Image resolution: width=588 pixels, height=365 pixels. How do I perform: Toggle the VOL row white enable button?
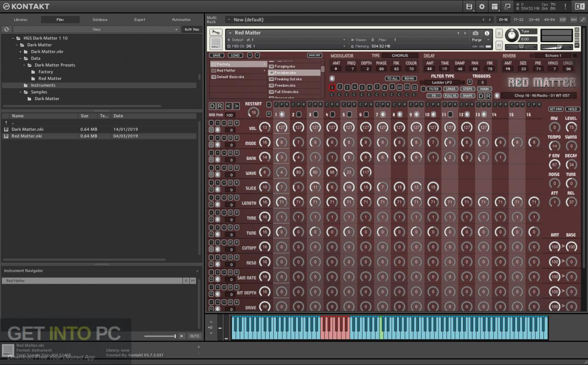[x=217, y=130]
